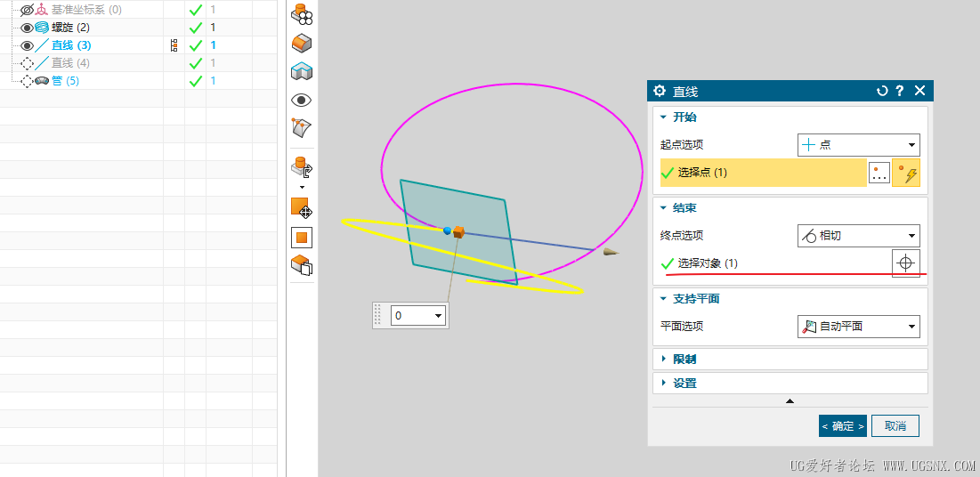Select the surface-with-poles toolbar icon
980x477 pixels.
pyautogui.click(x=302, y=127)
